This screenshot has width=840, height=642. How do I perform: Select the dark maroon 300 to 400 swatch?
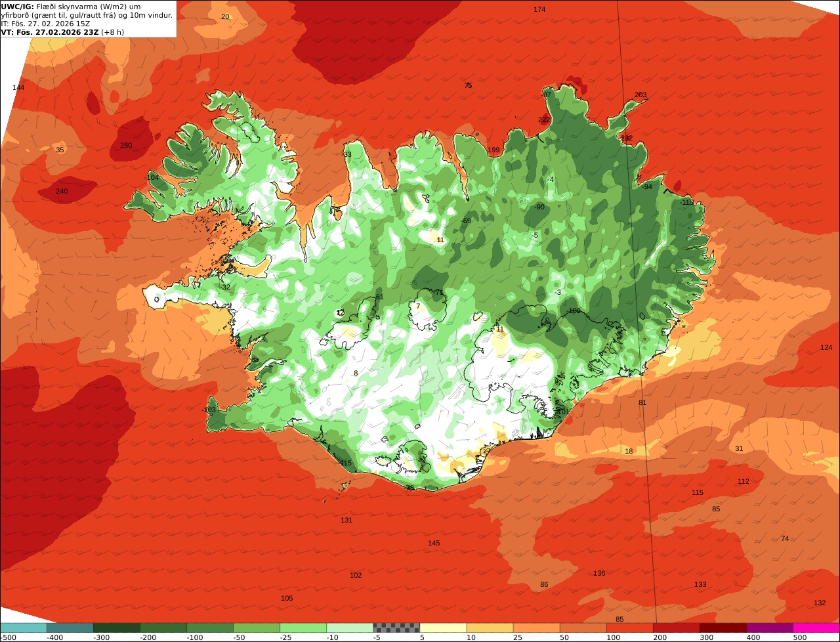(x=723, y=628)
